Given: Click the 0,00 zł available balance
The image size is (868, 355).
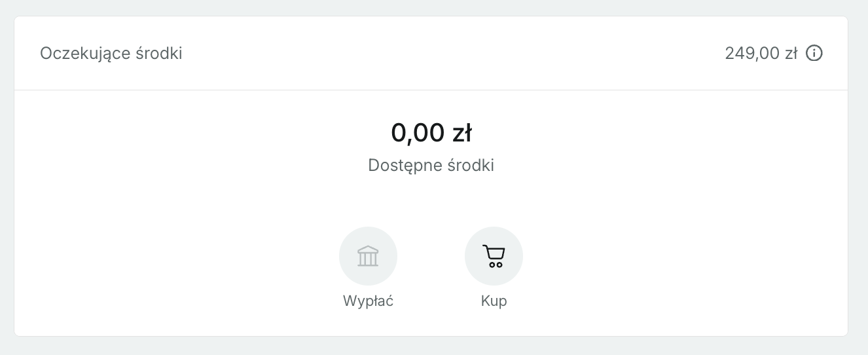Looking at the screenshot, I should pos(431,133).
